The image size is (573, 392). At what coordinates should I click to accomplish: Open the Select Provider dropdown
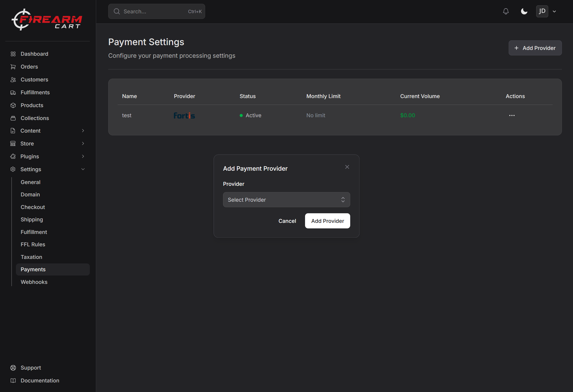pyautogui.click(x=286, y=200)
